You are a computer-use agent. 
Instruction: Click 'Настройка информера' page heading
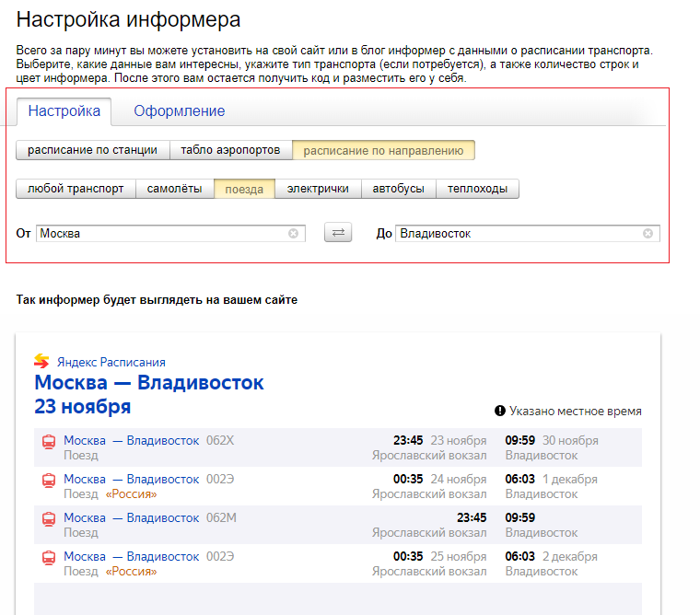[129, 19]
